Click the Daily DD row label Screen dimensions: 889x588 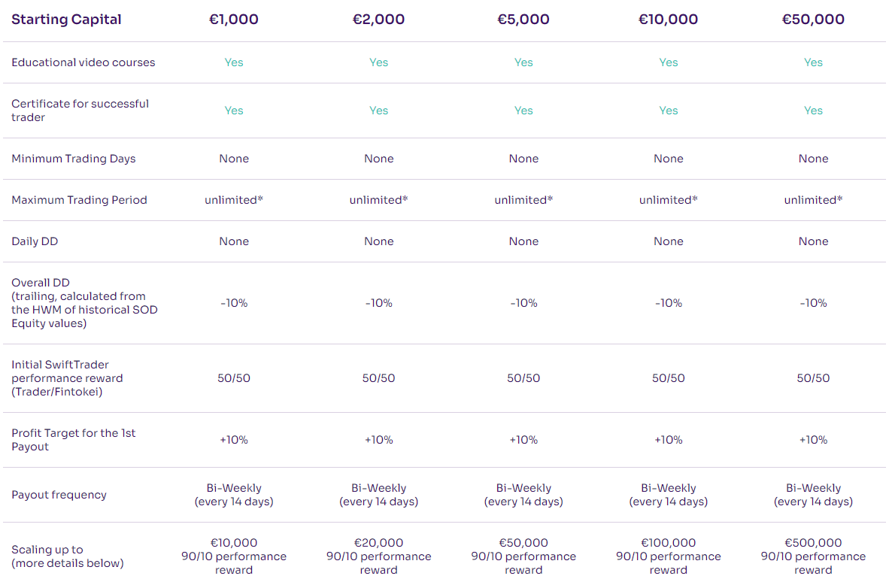(35, 241)
